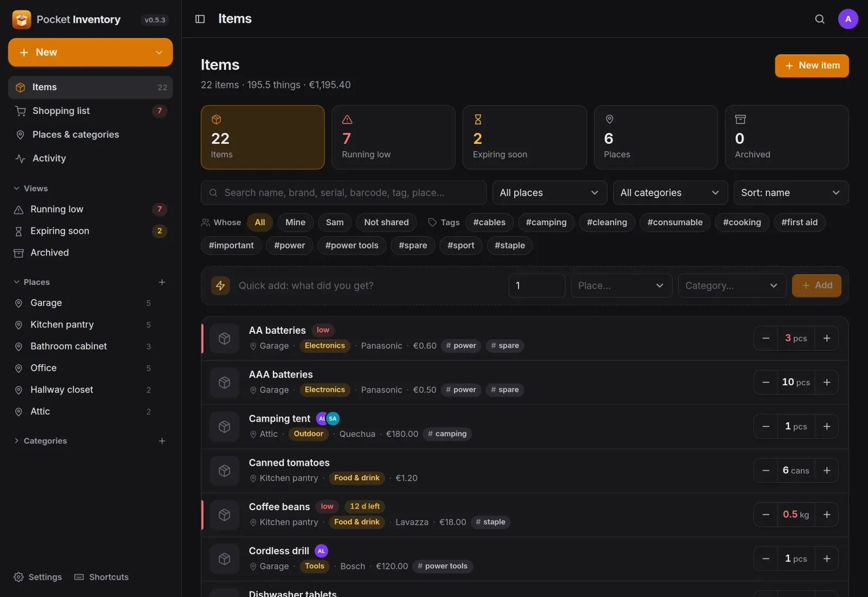Screen dimensions: 868x597
Task: Increase AA batteries quantity
Action: (x=827, y=338)
